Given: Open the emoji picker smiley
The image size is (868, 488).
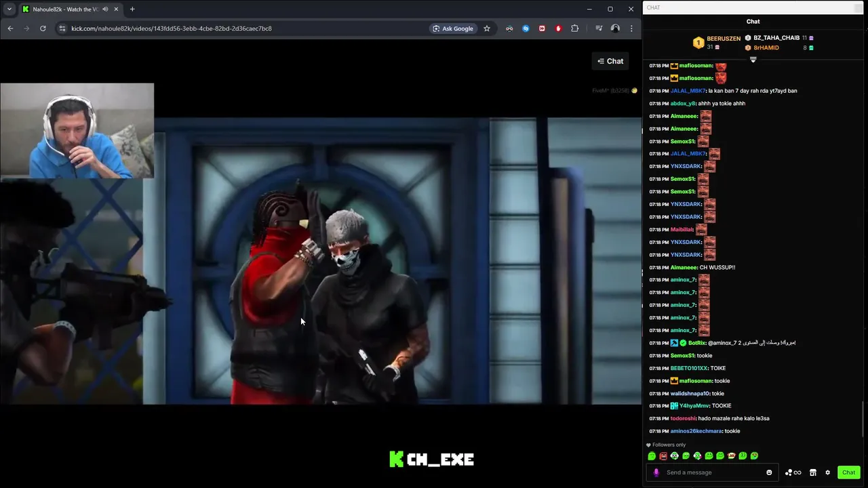Looking at the screenshot, I should pyautogui.click(x=769, y=472).
